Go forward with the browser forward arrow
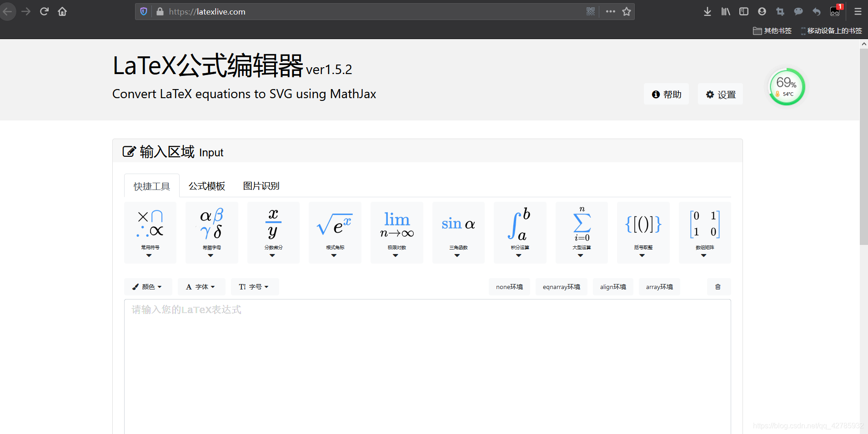Screen dimensions: 868x434 tap(26, 11)
